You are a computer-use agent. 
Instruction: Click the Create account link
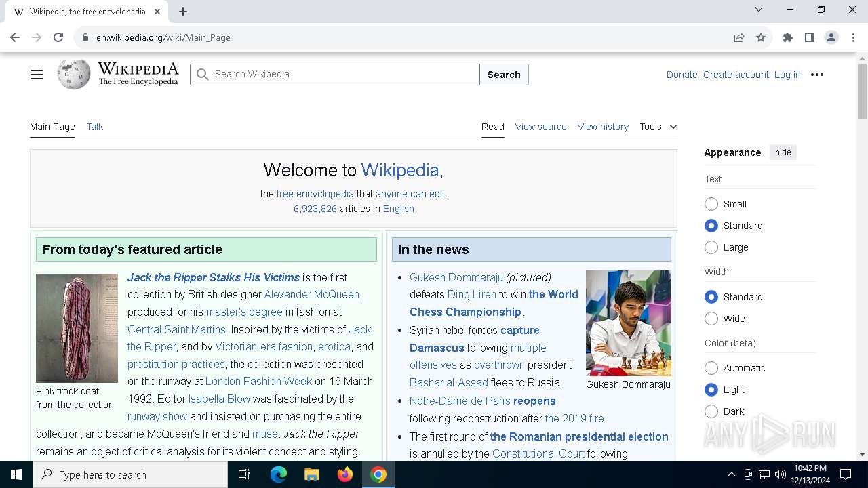tap(736, 75)
